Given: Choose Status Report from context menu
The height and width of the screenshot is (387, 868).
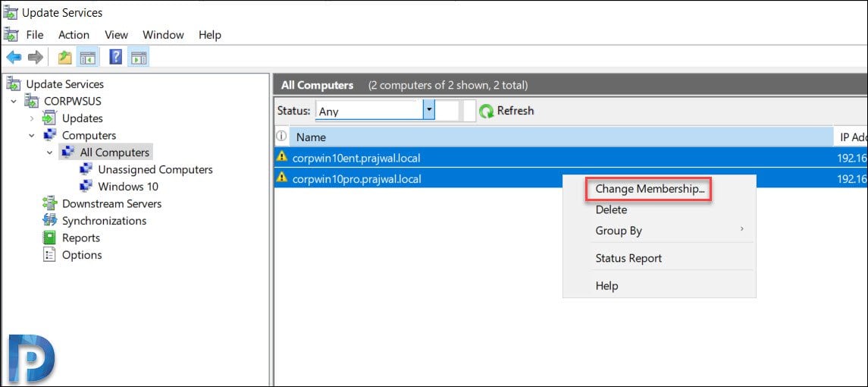Looking at the screenshot, I should click(628, 258).
